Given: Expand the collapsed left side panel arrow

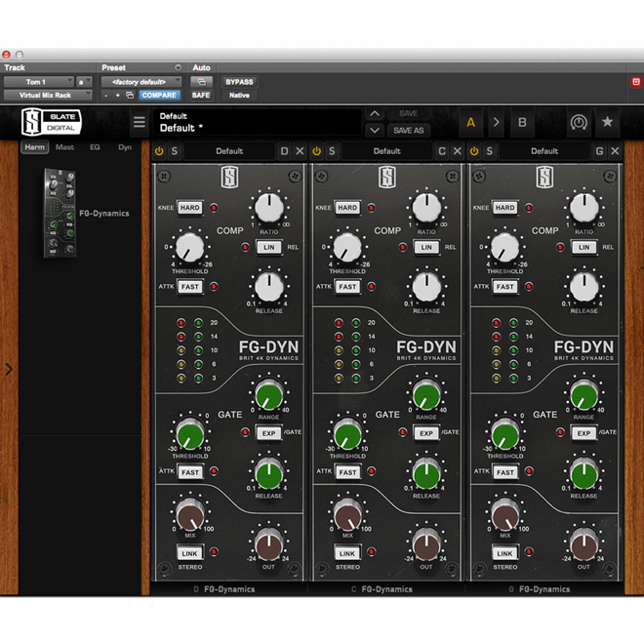Looking at the screenshot, I should pyautogui.click(x=9, y=369).
